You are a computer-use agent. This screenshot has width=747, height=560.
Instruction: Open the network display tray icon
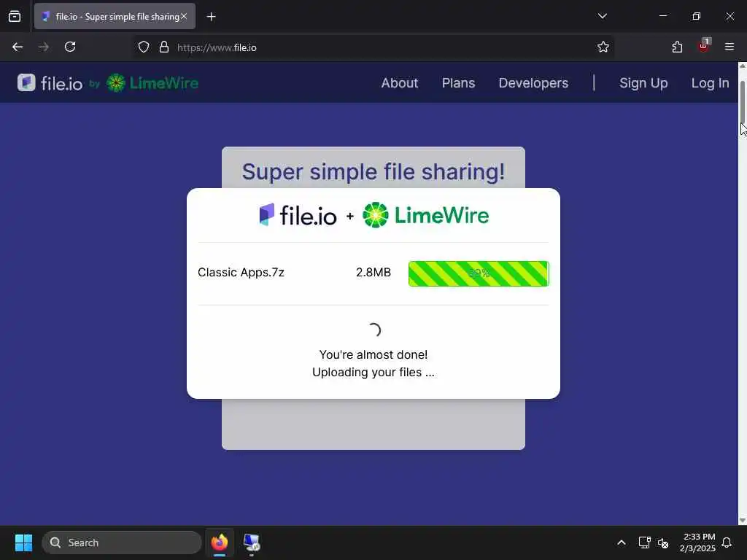click(x=644, y=542)
